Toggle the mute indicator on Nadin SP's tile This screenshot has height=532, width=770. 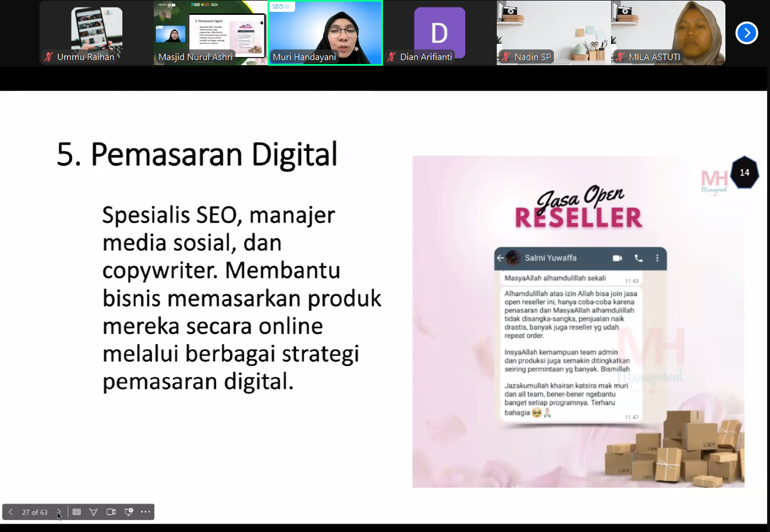point(505,57)
